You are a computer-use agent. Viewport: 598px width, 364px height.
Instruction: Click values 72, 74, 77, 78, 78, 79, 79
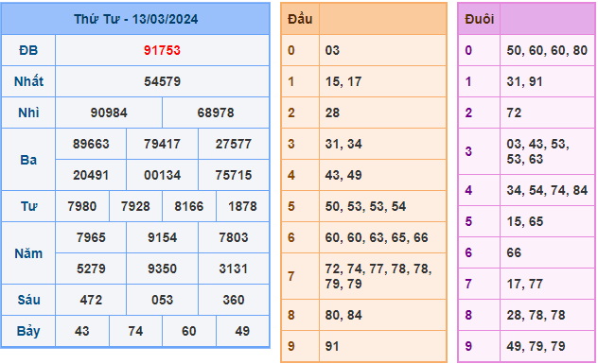click(378, 276)
